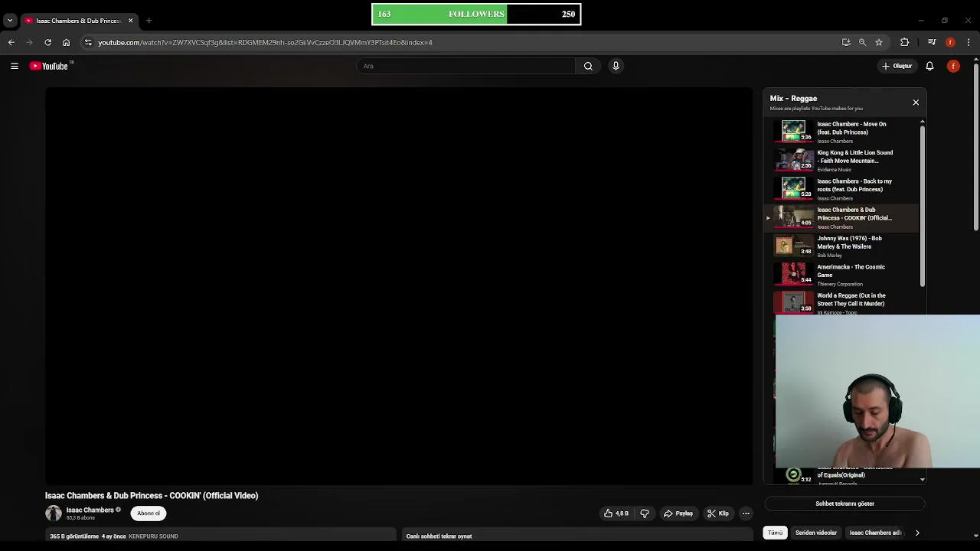This screenshot has height=551, width=980.
Task: Create a clip with Klip button
Action: [x=718, y=514]
